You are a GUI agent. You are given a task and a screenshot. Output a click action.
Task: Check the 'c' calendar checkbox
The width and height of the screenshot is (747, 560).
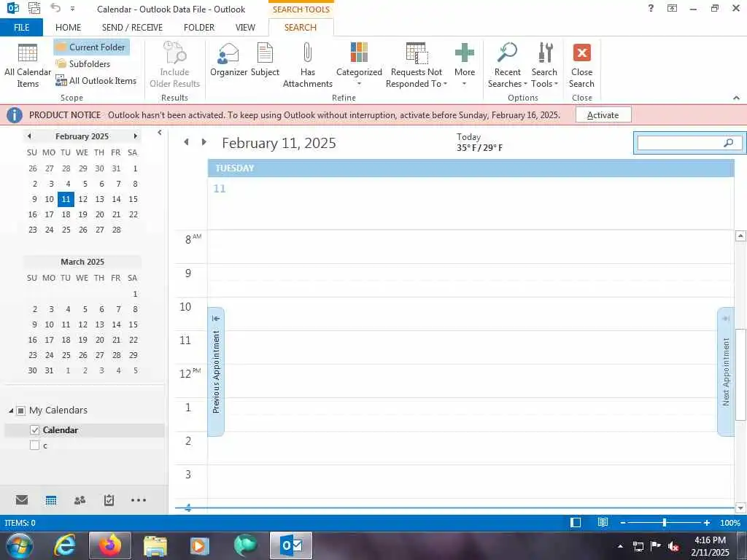(x=34, y=446)
